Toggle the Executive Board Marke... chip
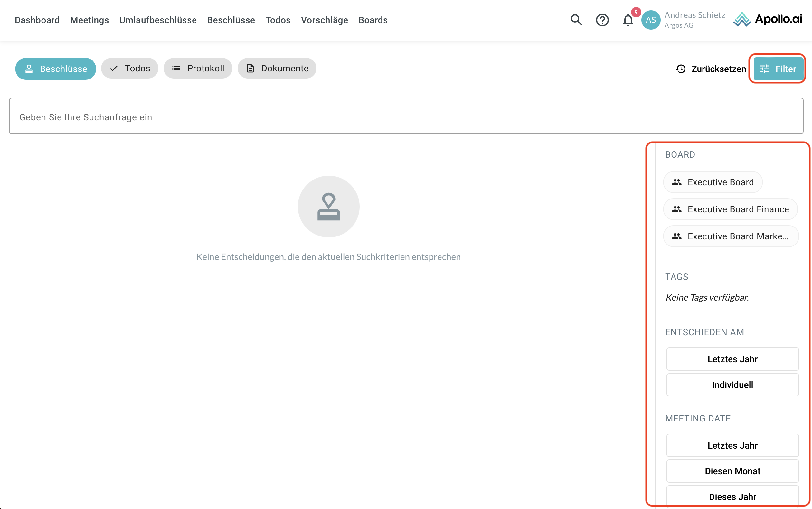 click(x=730, y=236)
